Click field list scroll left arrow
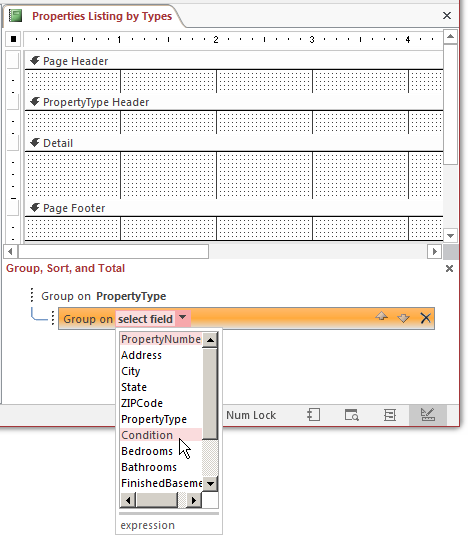This screenshot has height=543, width=470. [128, 500]
